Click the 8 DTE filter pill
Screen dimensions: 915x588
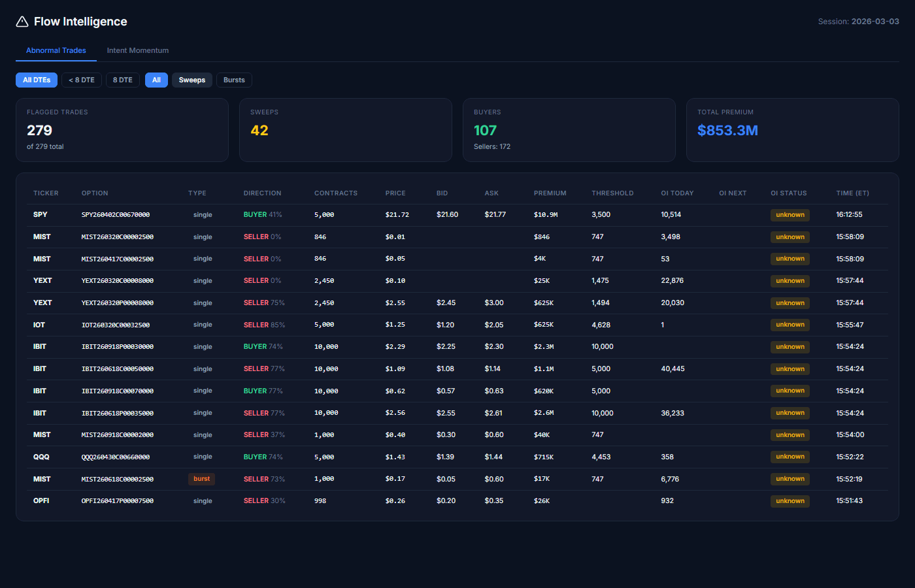pos(122,80)
